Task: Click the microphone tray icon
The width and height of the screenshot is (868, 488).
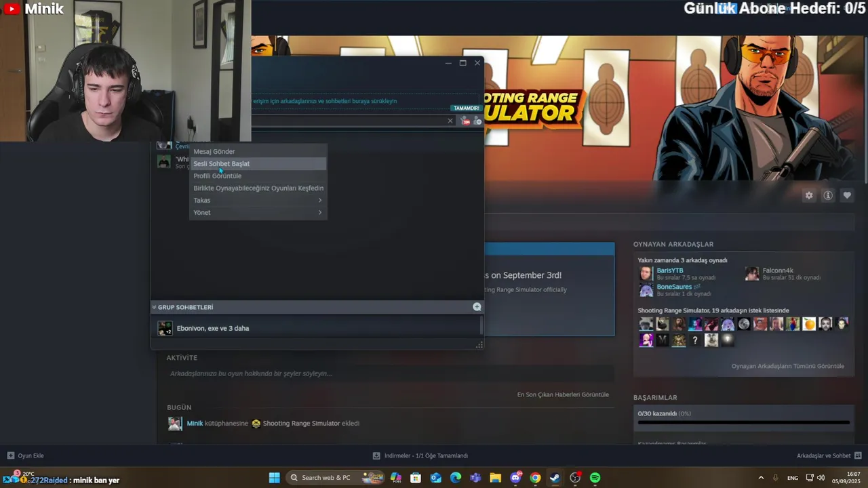Action: coord(775,478)
